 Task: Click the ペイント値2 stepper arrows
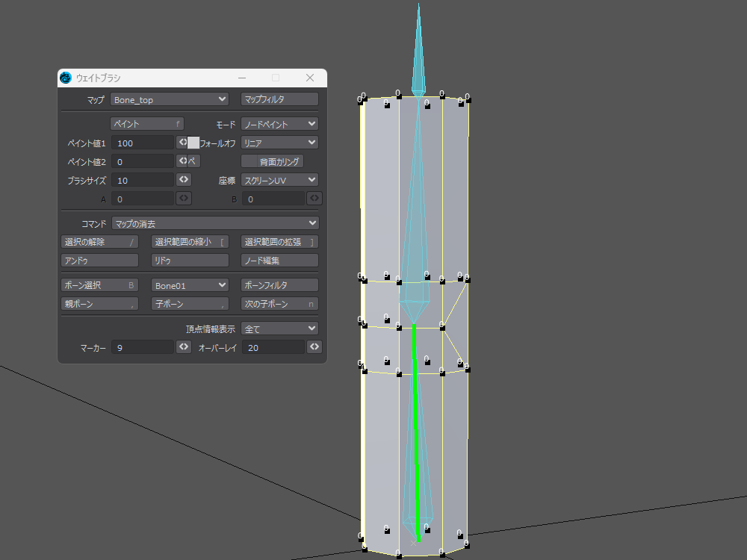(x=182, y=161)
